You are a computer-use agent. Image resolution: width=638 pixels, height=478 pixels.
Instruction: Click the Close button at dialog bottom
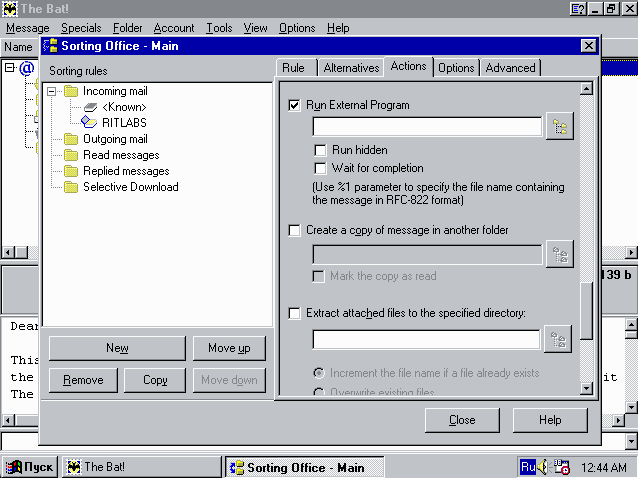tap(462, 420)
